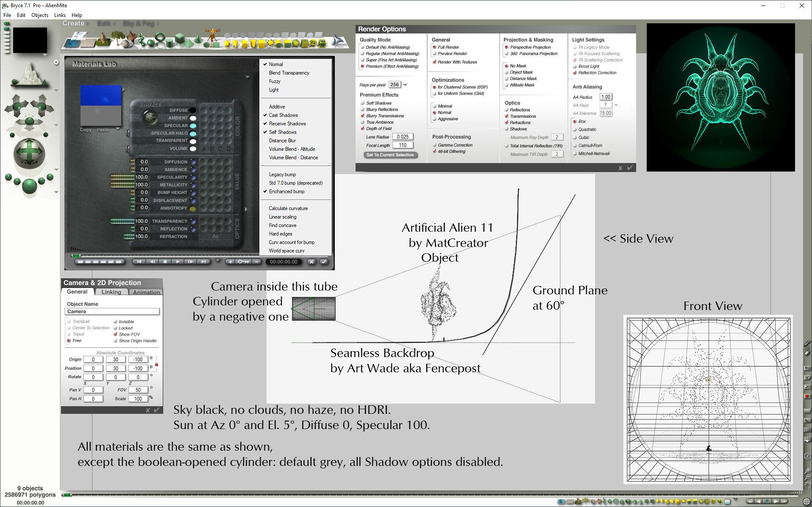
Task: Click the Specular color swatch
Action: (x=193, y=126)
